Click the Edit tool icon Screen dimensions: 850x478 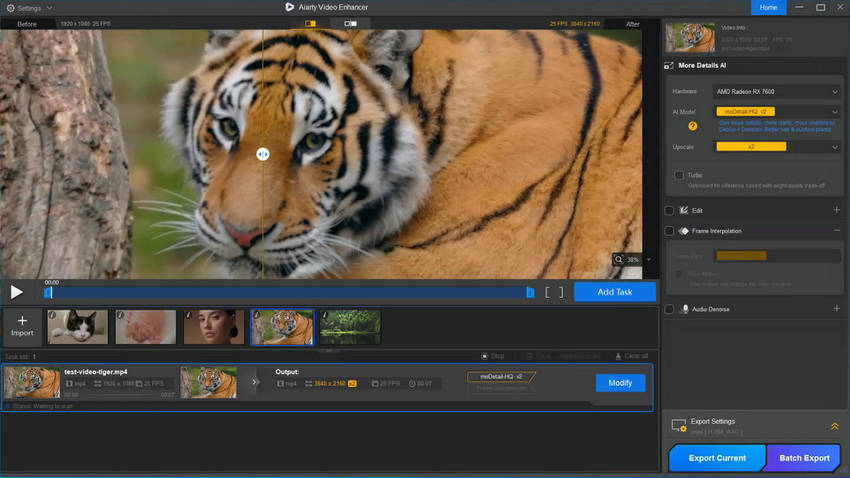684,210
